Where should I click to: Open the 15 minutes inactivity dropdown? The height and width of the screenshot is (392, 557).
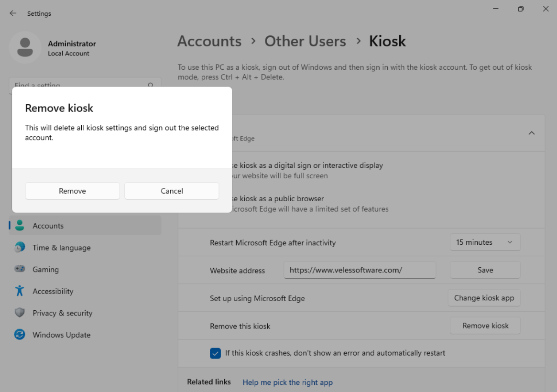click(x=485, y=242)
